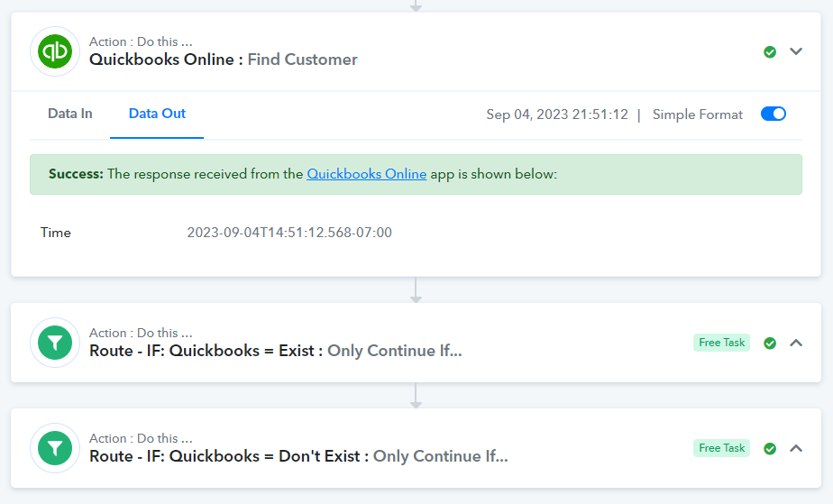Viewport: 833px width, 504px height.
Task: Click green success checkmark on Find Customer step
Action: 770,52
